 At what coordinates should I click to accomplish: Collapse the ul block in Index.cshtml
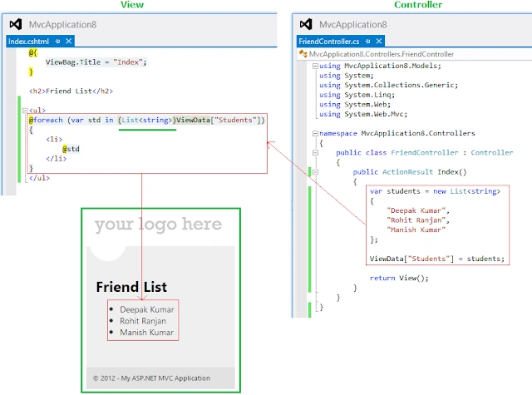click(x=25, y=111)
